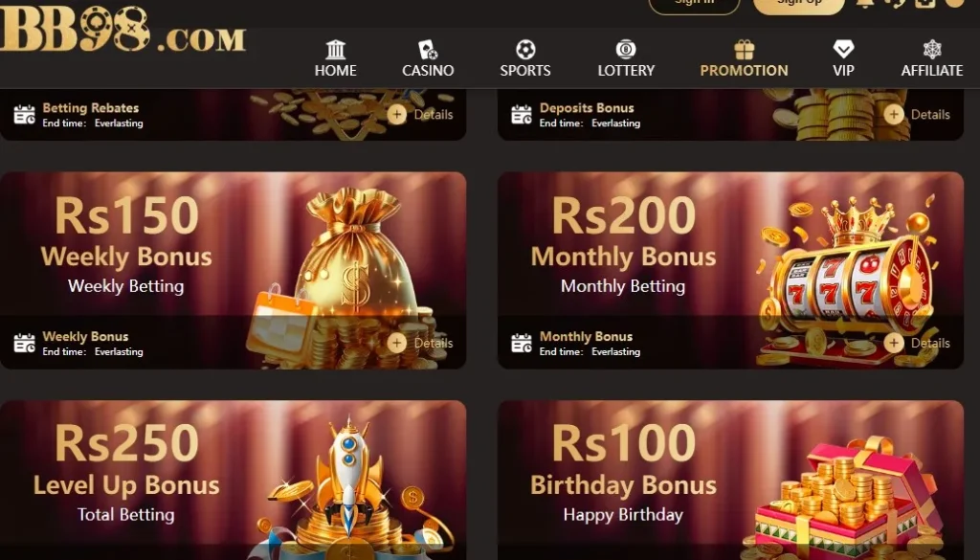980x560 pixels.
Task: Click the gold Sign Up button
Action: click(799, 5)
